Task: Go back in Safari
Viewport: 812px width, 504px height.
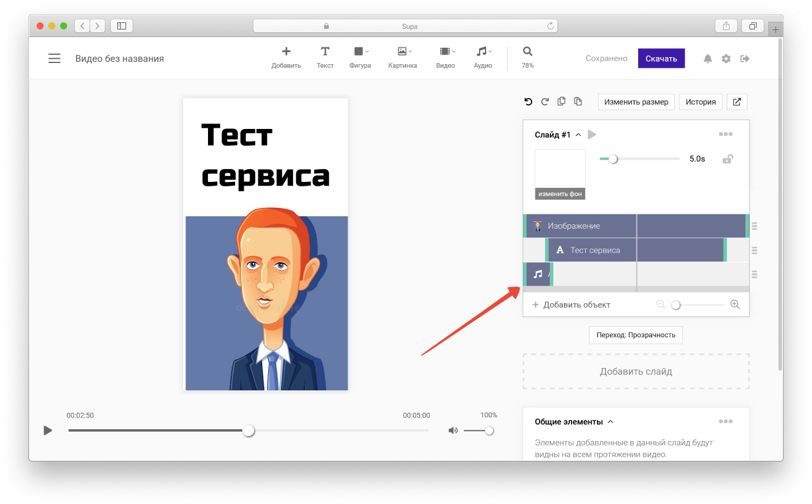Action: [82, 26]
